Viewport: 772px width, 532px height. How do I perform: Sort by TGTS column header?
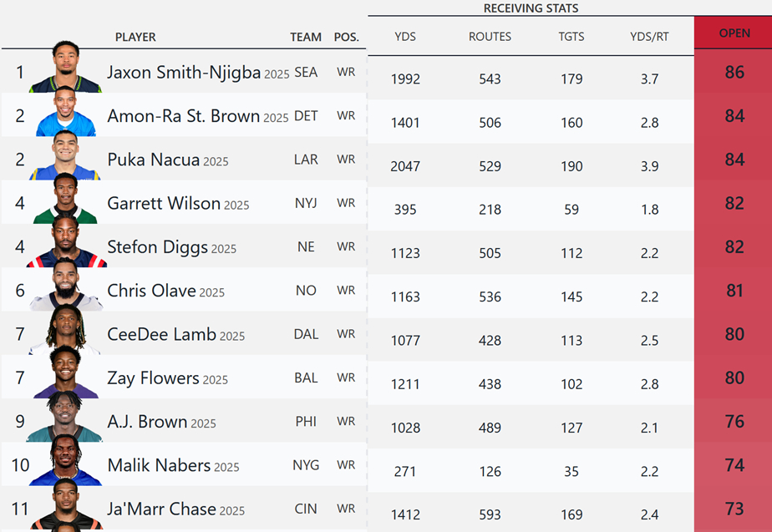click(571, 37)
